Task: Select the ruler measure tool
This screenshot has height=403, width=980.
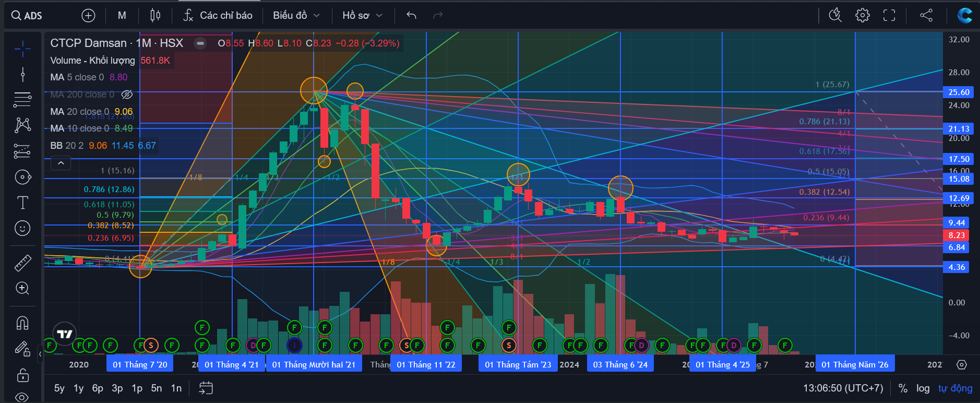Action: click(x=22, y=263)
